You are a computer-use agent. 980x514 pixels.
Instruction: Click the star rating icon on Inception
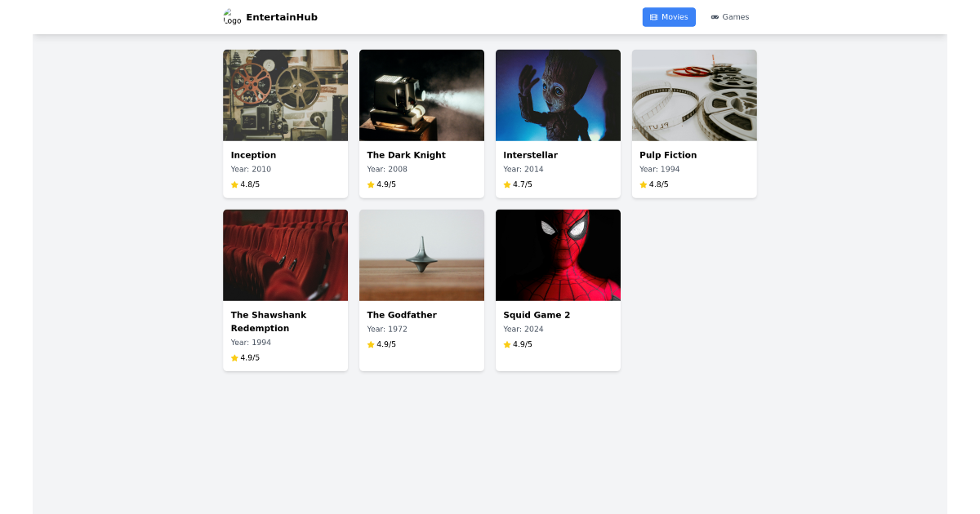tap(234, 184)
